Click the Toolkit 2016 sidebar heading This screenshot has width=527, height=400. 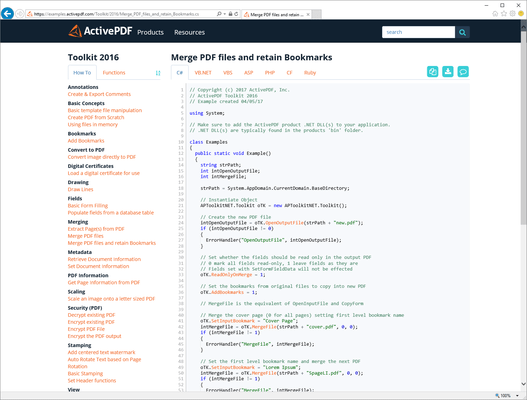click(93, 57)
